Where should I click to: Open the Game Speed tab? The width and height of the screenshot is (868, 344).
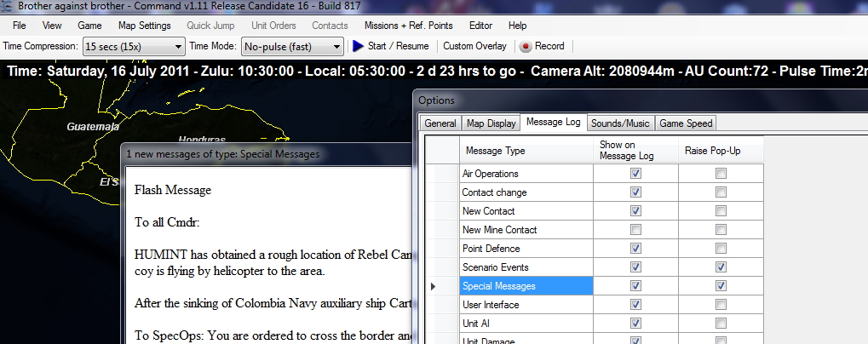pyautogui.click(x=686, y=123)
